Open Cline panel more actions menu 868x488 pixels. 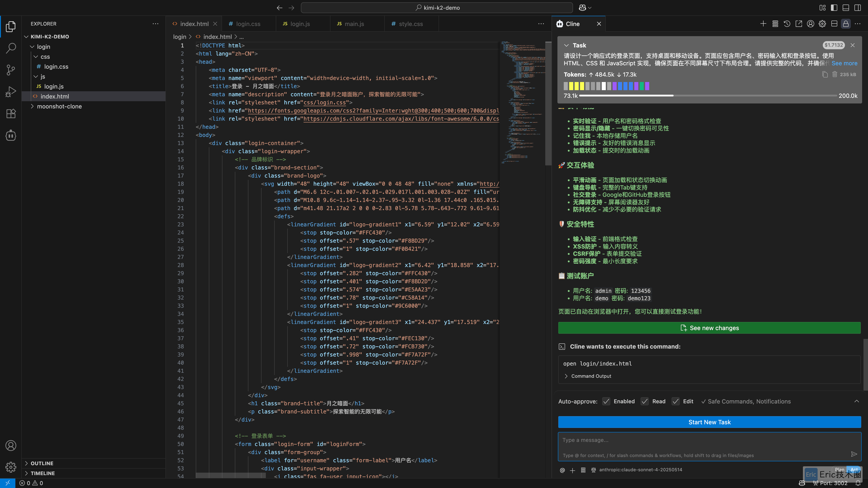click(858, 23)
